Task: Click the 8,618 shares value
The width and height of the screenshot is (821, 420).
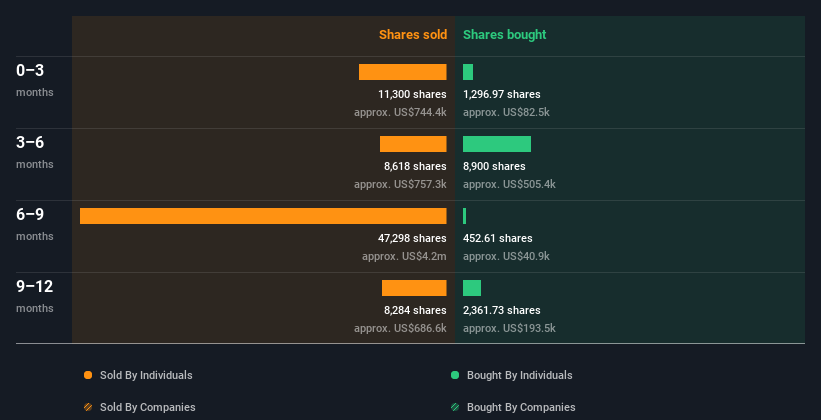Action: tap(415, 167)
